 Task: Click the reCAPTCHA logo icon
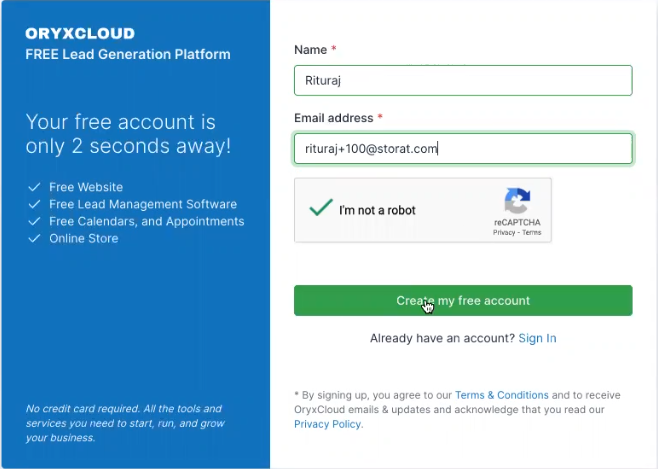(517, 201)
